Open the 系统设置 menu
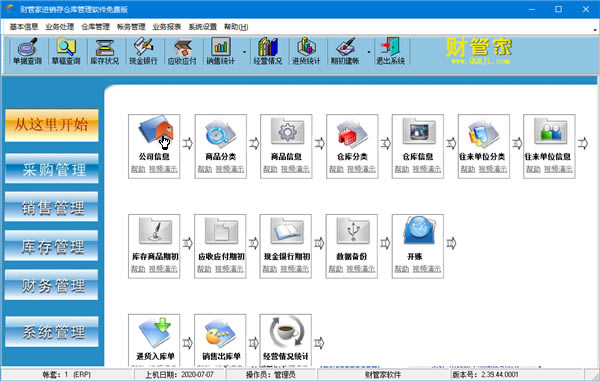Screen dimensions: 600x381 coord(202,27)
